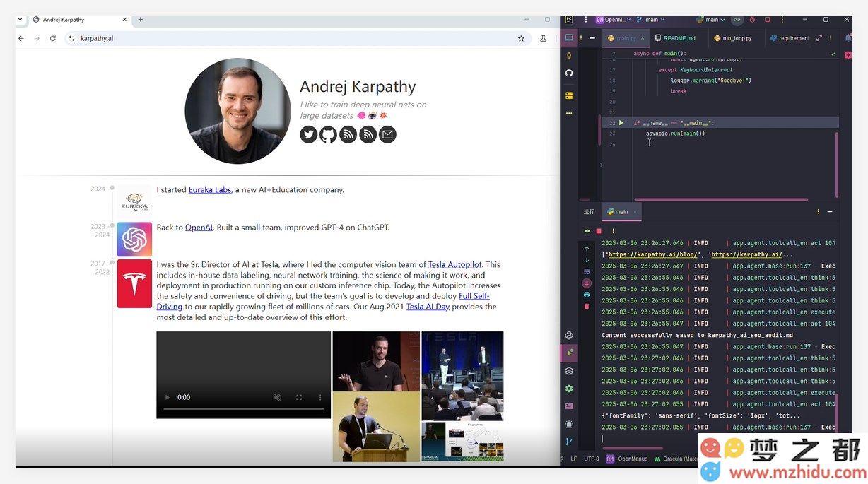The width and height of the screenshot is (868, 484).
Task: View site information for karpathy.ai
Action: (71, 38)
